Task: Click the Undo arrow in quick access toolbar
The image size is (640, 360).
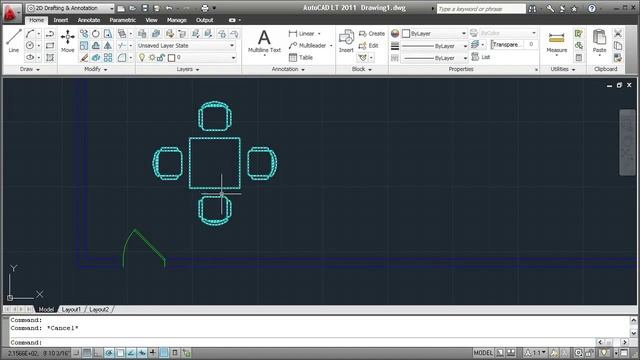Action: (169, 8)
